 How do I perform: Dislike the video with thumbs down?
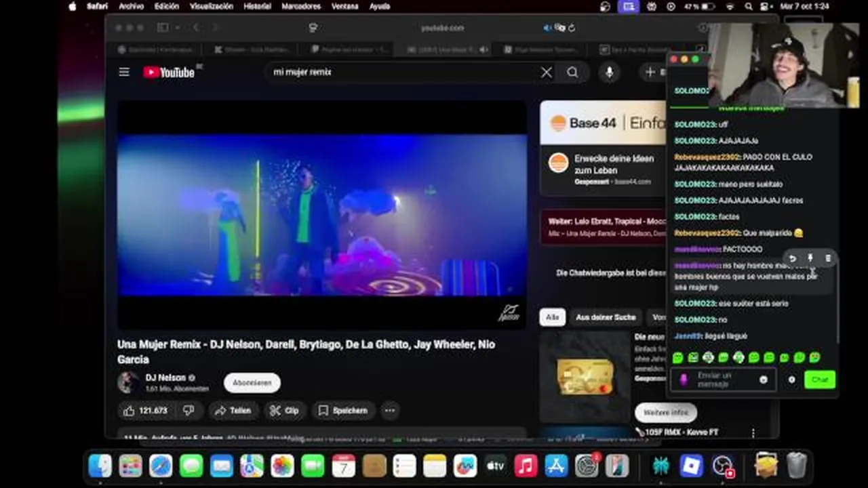pos(189,411)
